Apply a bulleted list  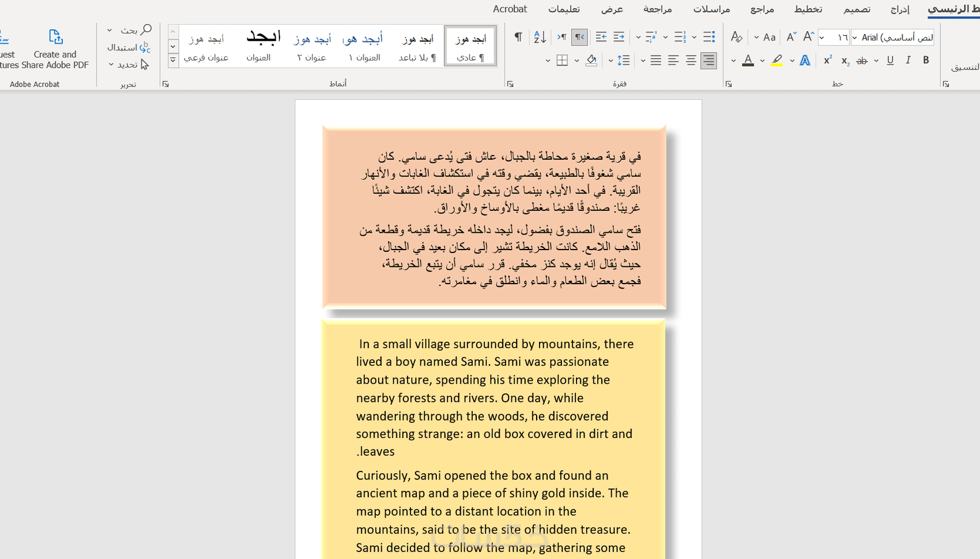709,37
